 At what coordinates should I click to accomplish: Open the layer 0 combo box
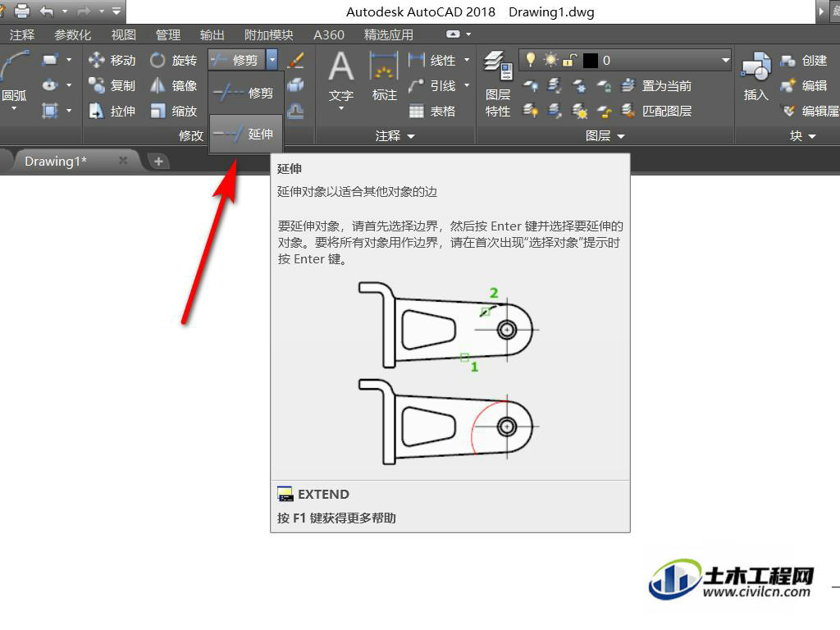click(x=624, y=60)
